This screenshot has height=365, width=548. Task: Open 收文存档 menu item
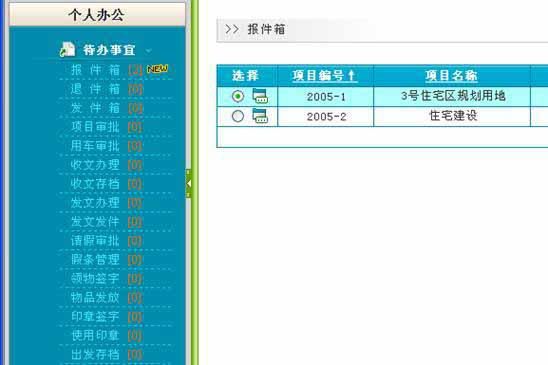(95, 184)
